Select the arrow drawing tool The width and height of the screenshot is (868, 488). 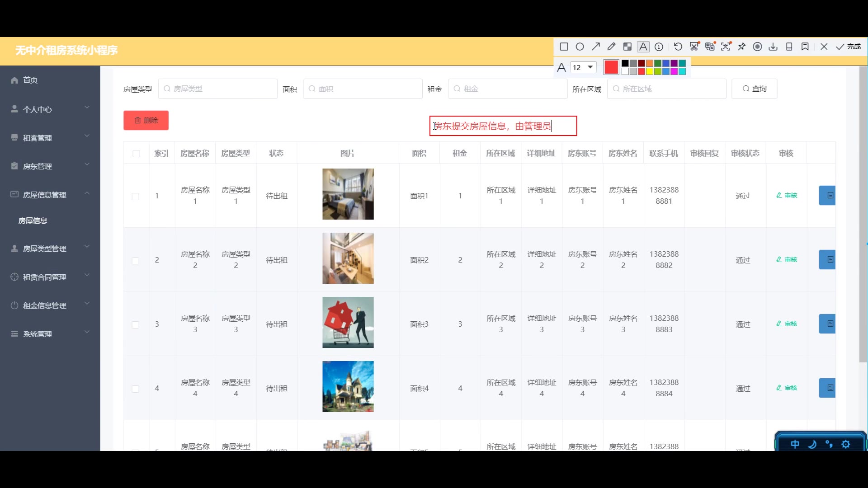596,47
